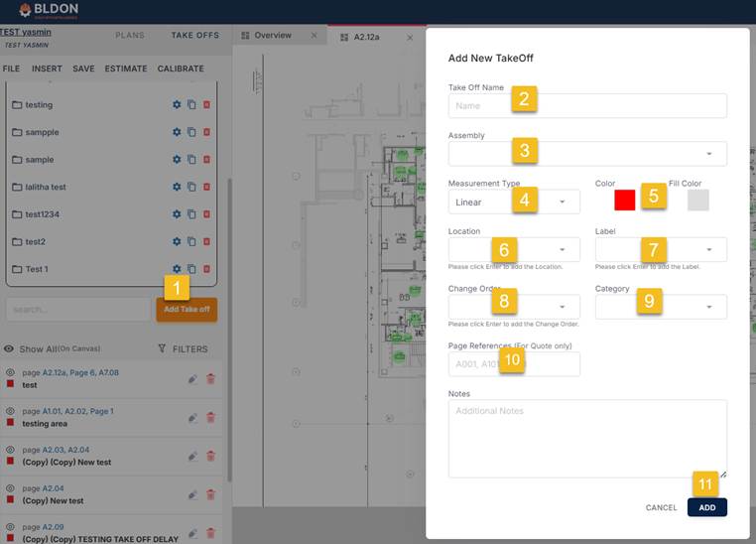Switch to the Overview tab
Image resolution: width=756 pixels, height=544 pixels.
tap(273, 36)
